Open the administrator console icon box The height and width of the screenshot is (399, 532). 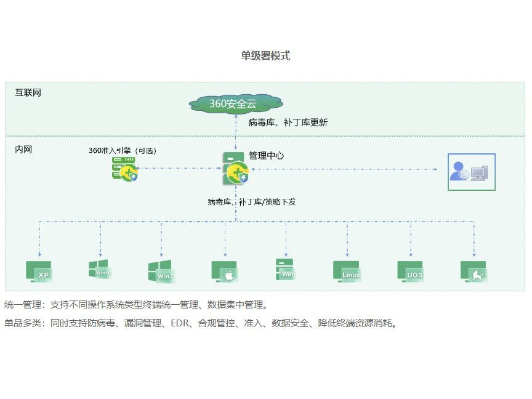point(471,172)
